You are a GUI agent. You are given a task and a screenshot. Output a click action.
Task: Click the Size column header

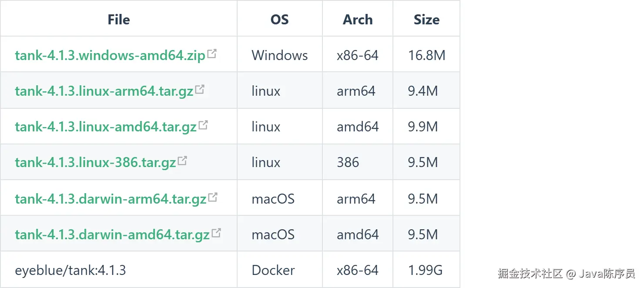click(x=426, y=20)
